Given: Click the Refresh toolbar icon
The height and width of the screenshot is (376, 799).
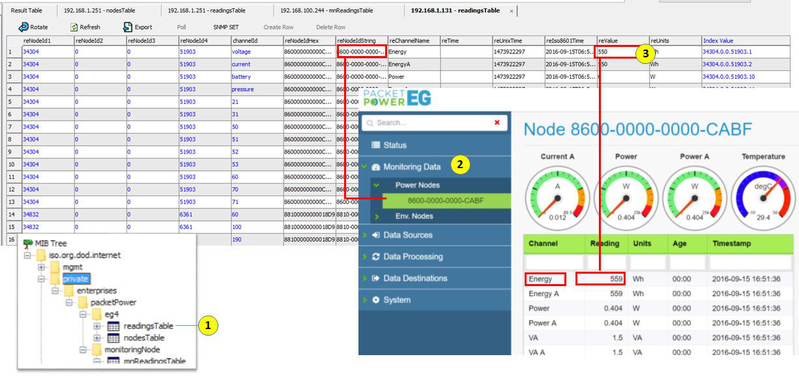Looking at the screenshot, I should click(73, 27).
